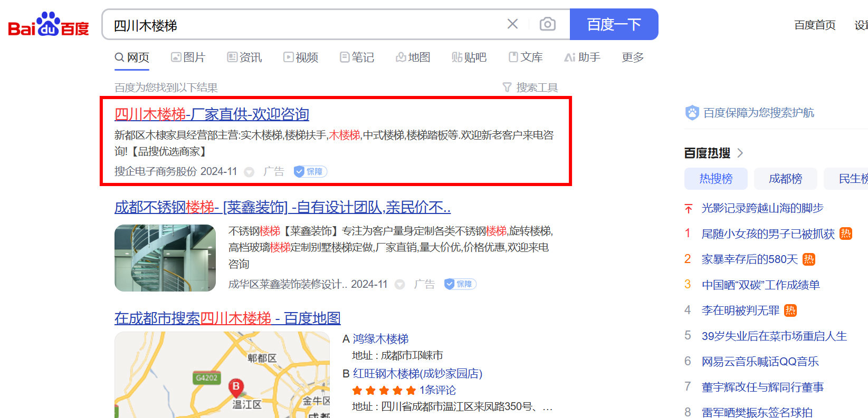868x418 pixels.
Task: Click the 保障 badge on first ad
Action: point(310,171)
